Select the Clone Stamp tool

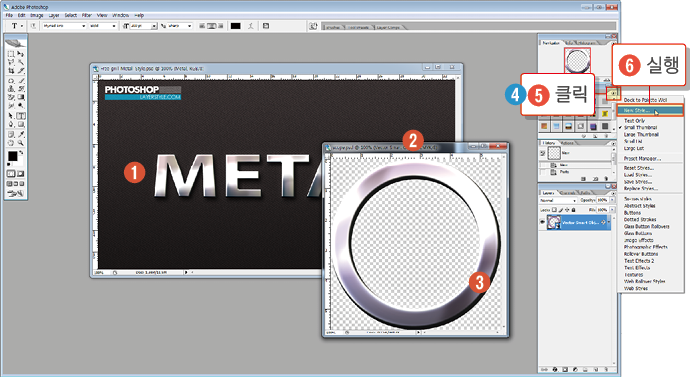coord(11,89)
